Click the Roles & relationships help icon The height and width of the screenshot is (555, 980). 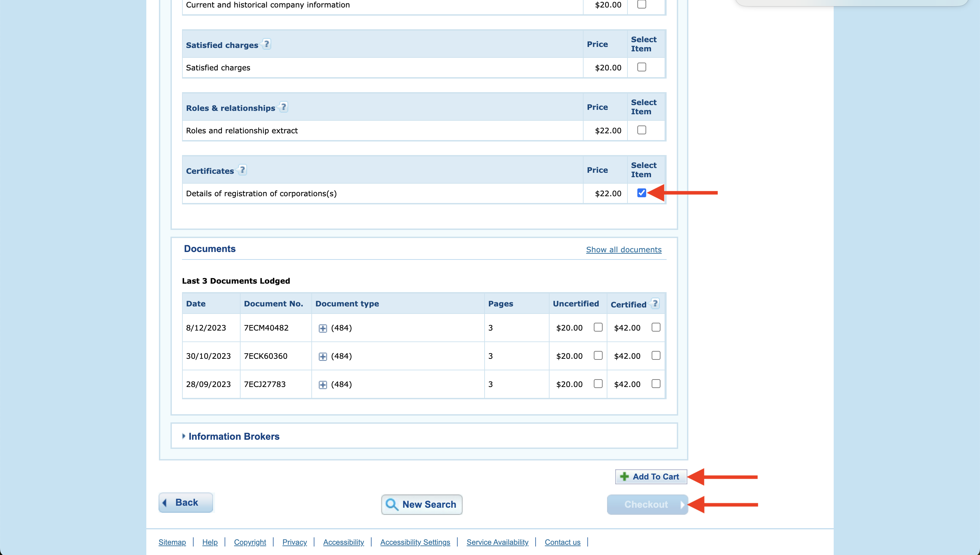point(283,107)
